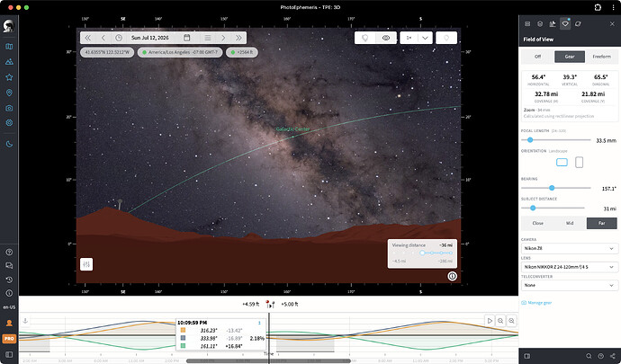621x364 pixels.
Task: Click the timeline download arrow icon
Action: [25, 321]
